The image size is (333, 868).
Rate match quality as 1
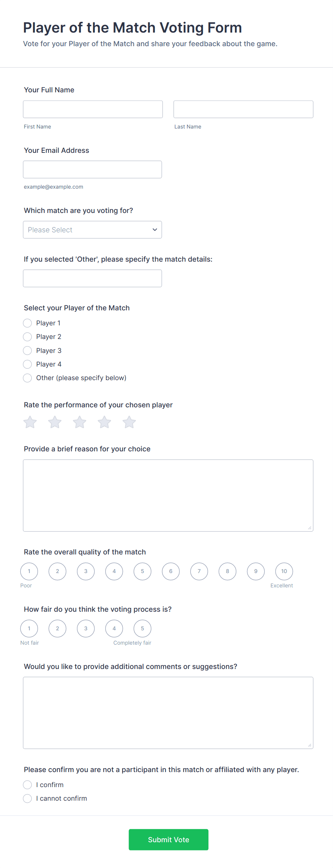pos(29,571)
